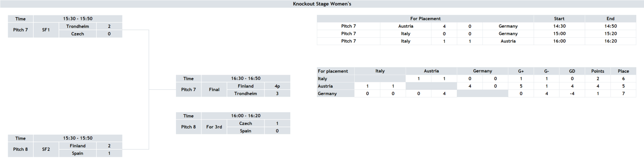Viewport: 644px width, 165px height.
Task: Click the End column header
Action: (x=611, y=18)
